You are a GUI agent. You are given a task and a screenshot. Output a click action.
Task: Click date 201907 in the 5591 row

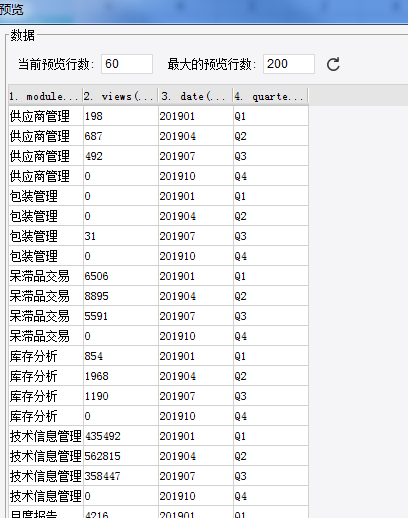point(196,316)
